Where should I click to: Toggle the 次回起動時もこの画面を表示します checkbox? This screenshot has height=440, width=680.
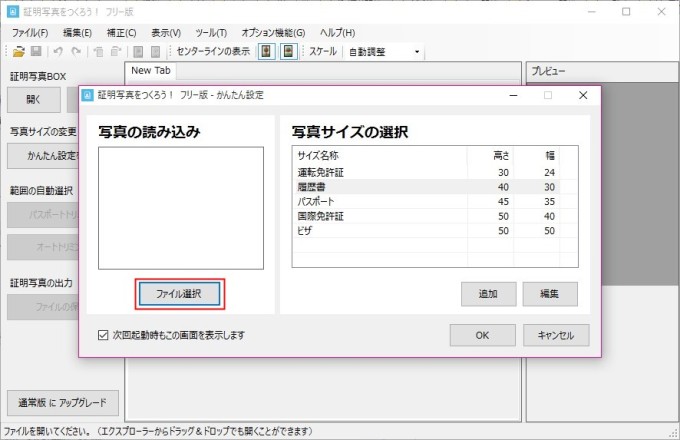(104, 335)
